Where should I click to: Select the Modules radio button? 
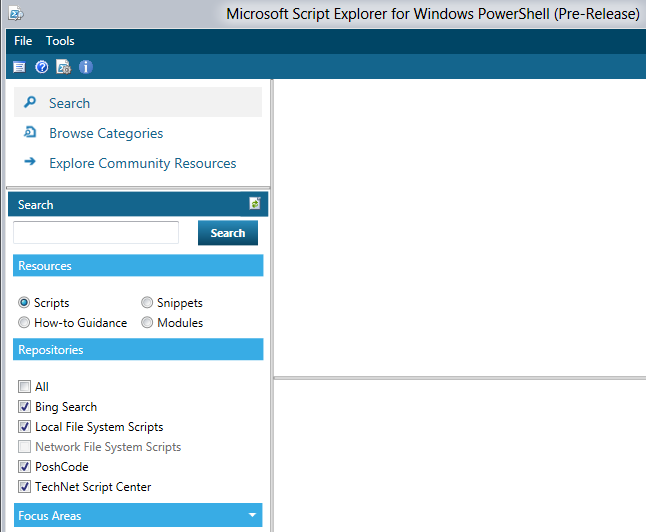click(147, 323)
